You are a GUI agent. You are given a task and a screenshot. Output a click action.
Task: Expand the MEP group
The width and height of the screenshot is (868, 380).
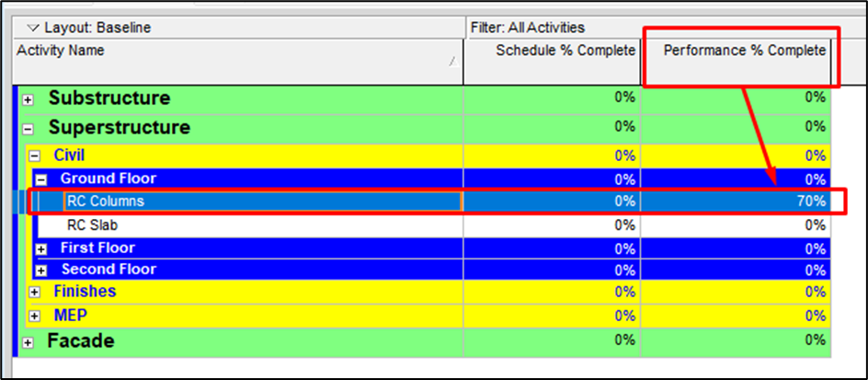pyautogui.click(x=34, y=317)
